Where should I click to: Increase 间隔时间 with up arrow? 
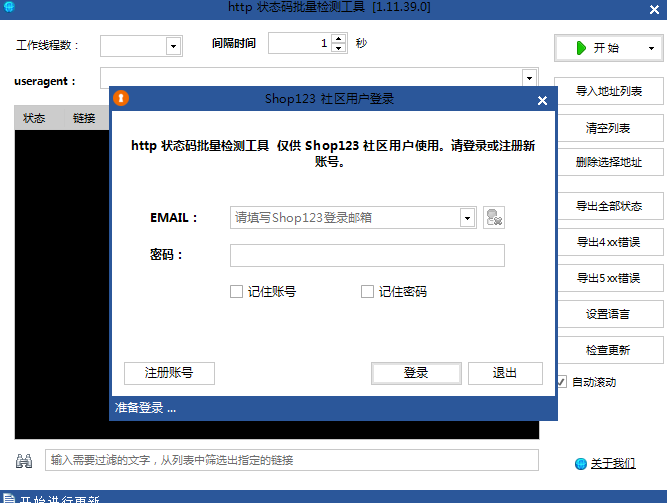pyautogui.click(x=339, y=39)
